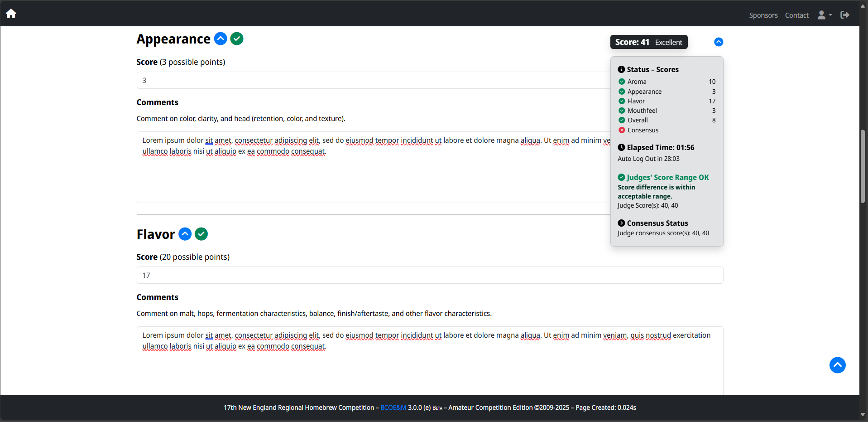Click the home icon in navbar
This screenshot has width=868, height=422.
11,14
